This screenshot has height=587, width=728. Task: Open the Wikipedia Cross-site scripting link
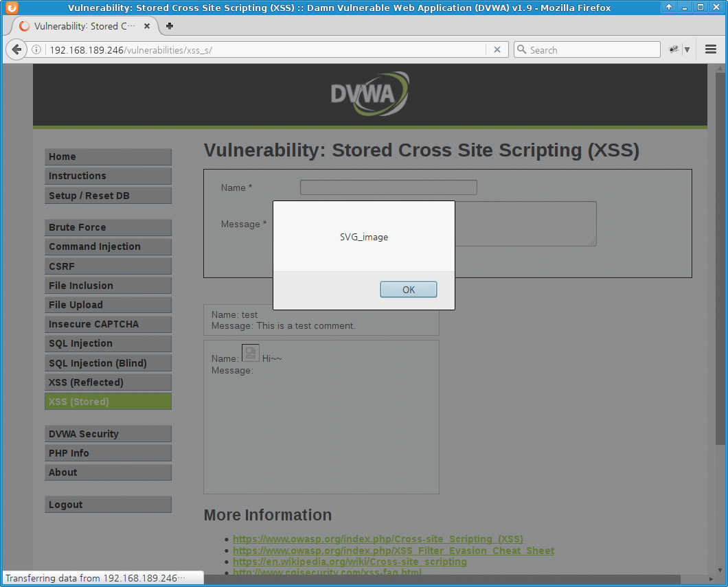click(350, 562)
